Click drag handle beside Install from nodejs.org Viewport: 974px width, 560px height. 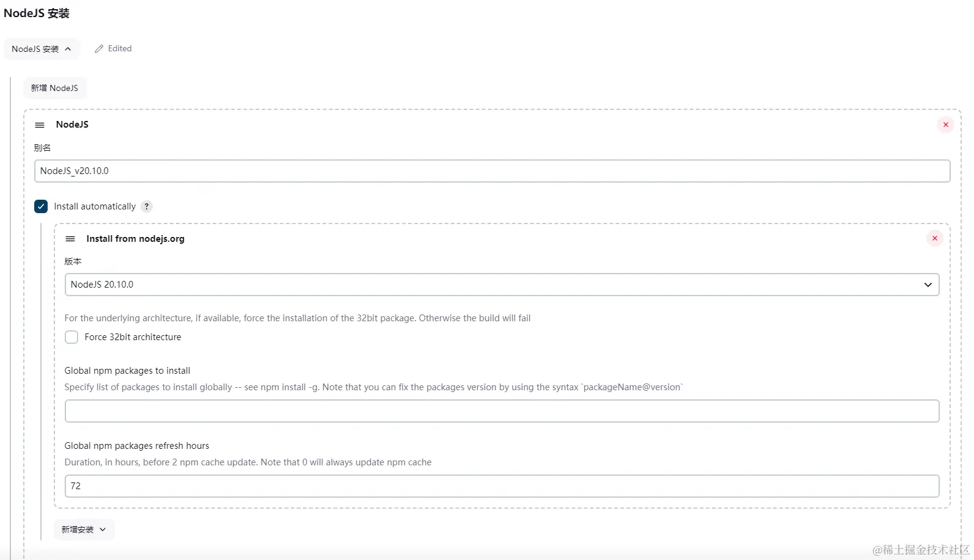click(x=70, y=239)
